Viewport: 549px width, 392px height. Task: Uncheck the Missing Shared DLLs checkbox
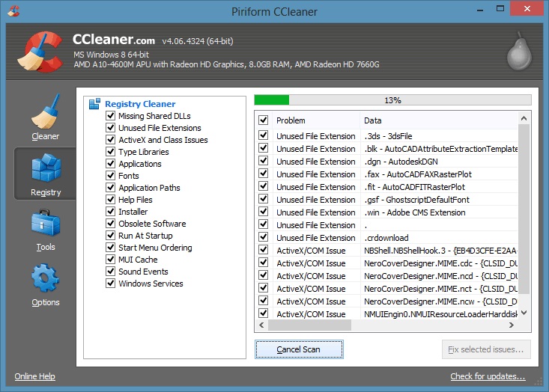(111, 115)
